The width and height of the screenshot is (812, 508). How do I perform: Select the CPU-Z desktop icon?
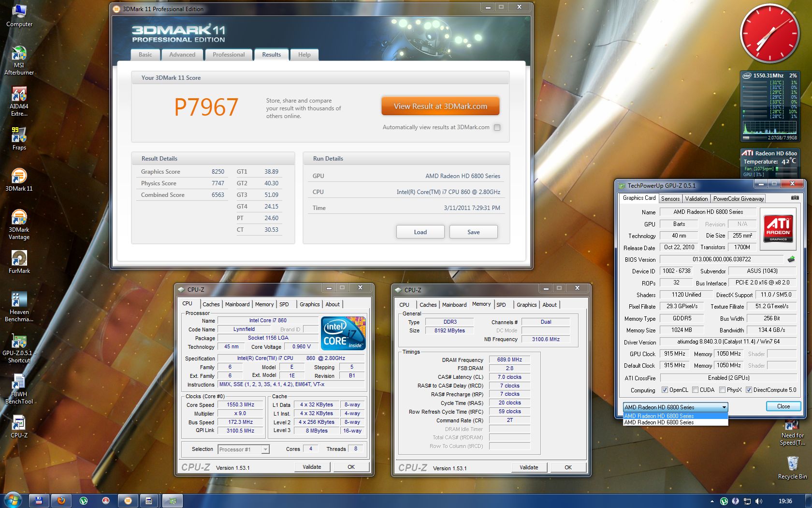pos(19,427)
